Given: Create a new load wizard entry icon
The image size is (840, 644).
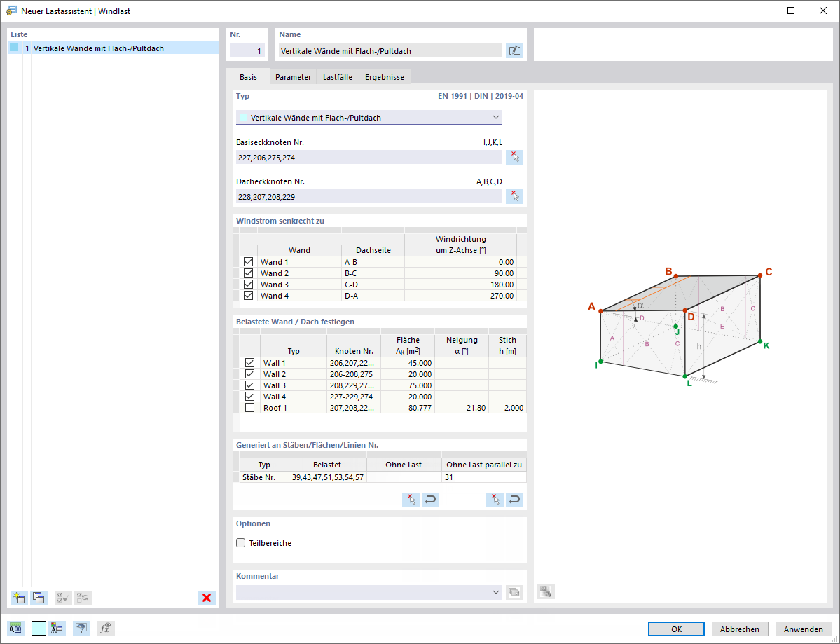Looking at the screenshot, I should point(19,598).
